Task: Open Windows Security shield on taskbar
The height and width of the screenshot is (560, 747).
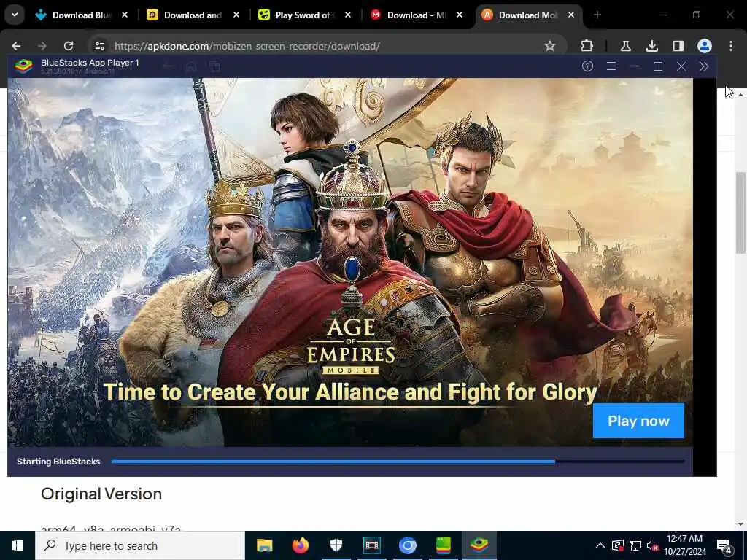Action: (336, 545)
